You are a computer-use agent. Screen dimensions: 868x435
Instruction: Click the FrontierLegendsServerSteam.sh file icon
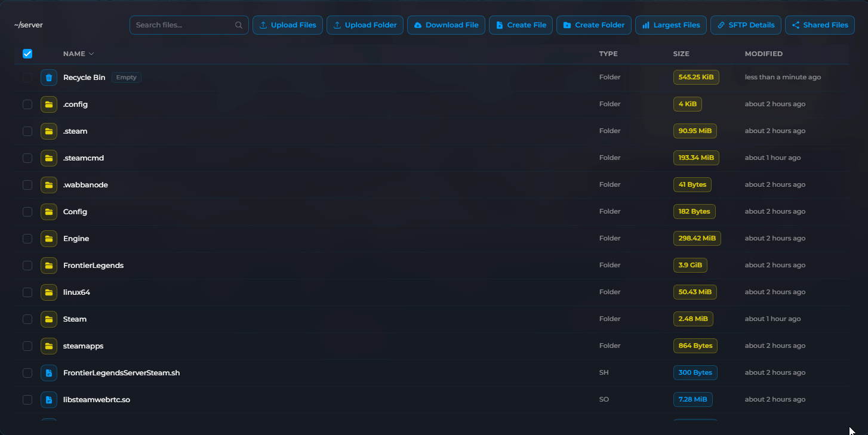[x=49, y=373]
